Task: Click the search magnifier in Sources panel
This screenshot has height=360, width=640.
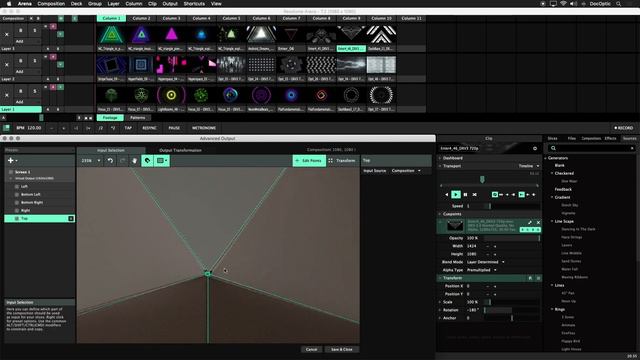Action: (553, 148)
